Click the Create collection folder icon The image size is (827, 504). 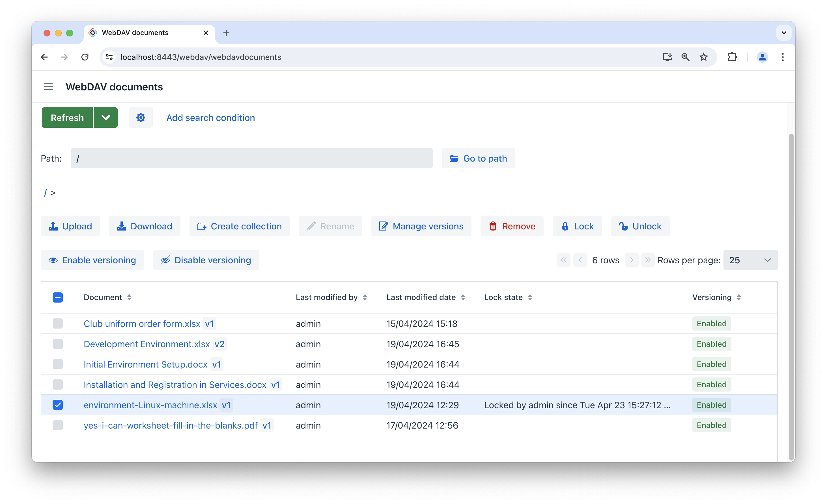click(x=202, y=226)
